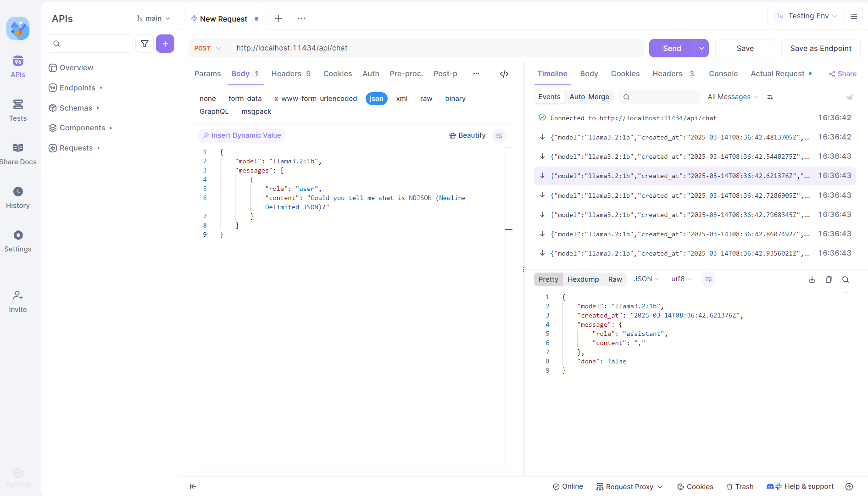Image resolution: width=868 pixels, height=496 pixels.
Task: Click Insert Dynamic Value
Action: click(241, 135)
